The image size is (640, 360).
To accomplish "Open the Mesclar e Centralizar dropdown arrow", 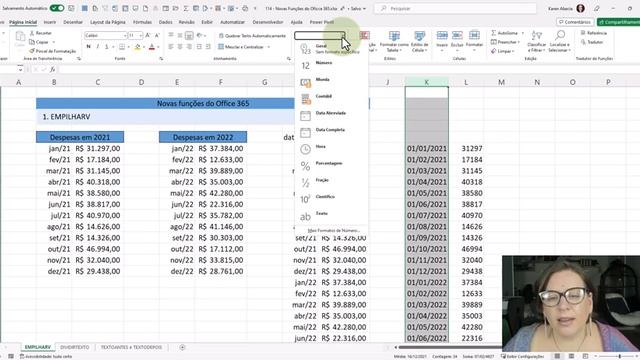I will coord(269,47).
